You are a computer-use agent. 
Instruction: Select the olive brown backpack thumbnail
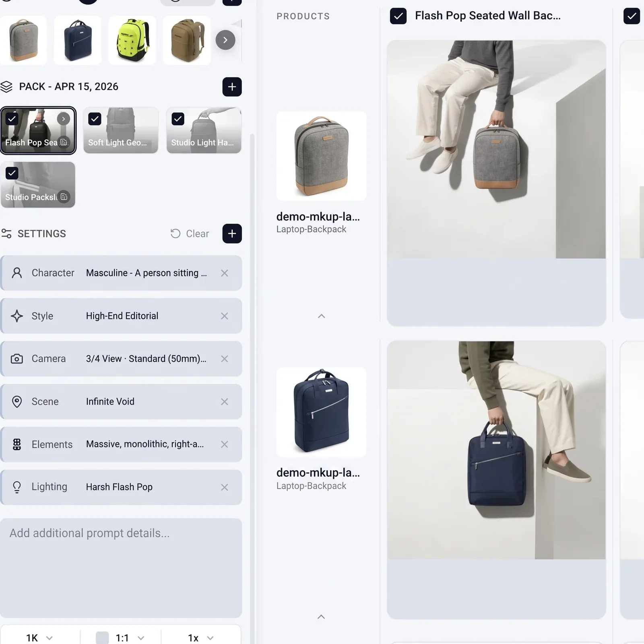click(x=187, y=40)
